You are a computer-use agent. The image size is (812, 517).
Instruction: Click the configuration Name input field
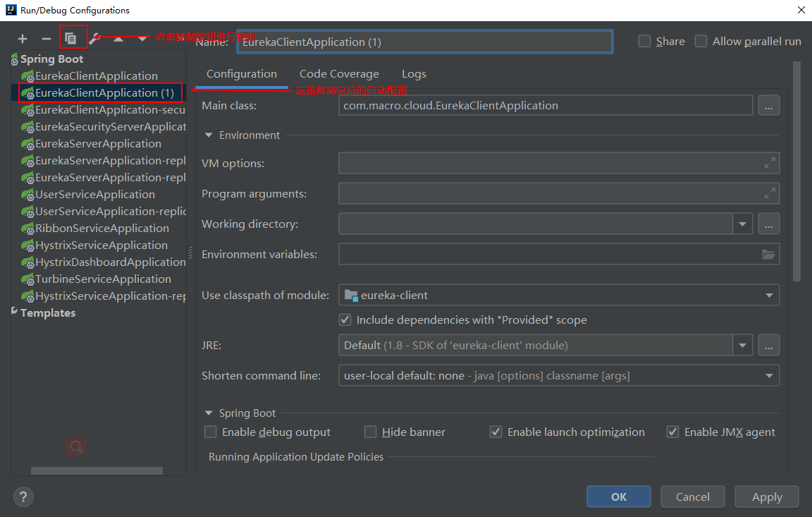[x=424, y=42]
